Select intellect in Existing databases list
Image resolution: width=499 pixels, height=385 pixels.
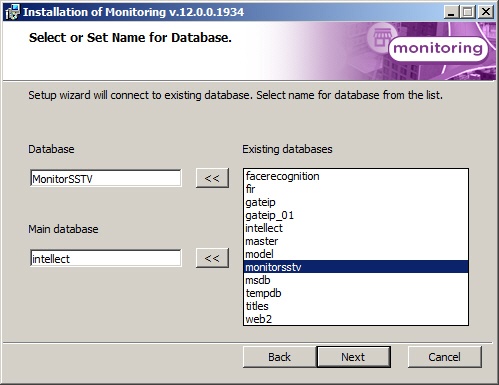pos(356,228)
